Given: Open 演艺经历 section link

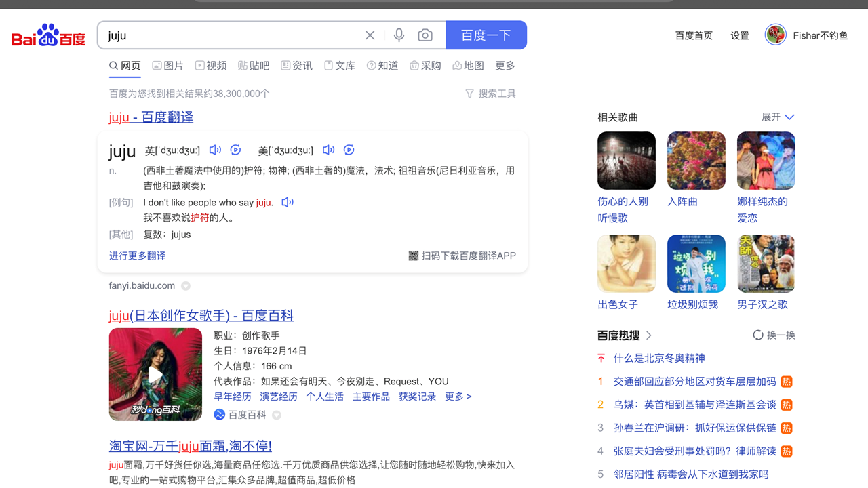Looking at the screenshot, I should 279,396.
